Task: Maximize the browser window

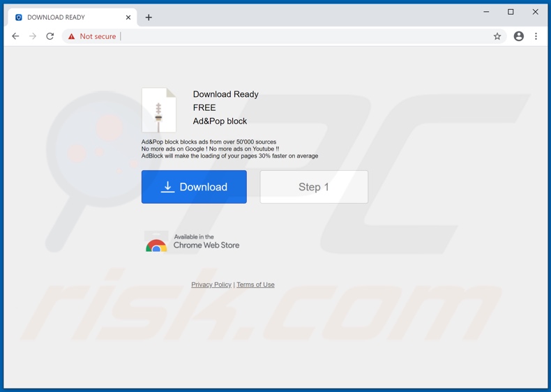Action: point(511,12)
